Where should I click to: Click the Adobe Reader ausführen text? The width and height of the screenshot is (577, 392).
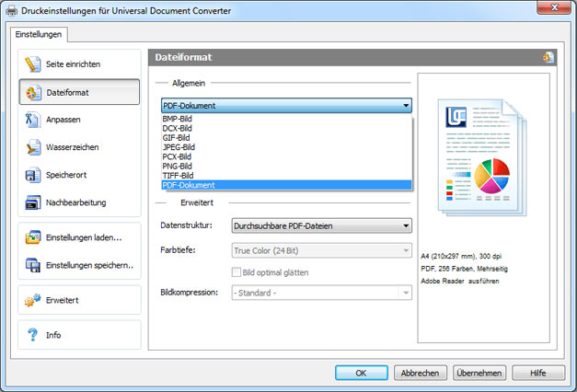(460, 282)
